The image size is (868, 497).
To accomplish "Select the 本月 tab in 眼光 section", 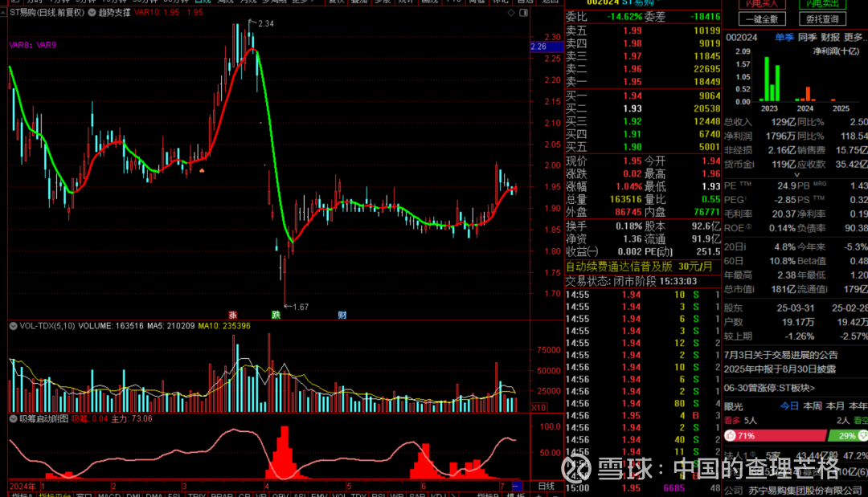I will coord(835,406).
